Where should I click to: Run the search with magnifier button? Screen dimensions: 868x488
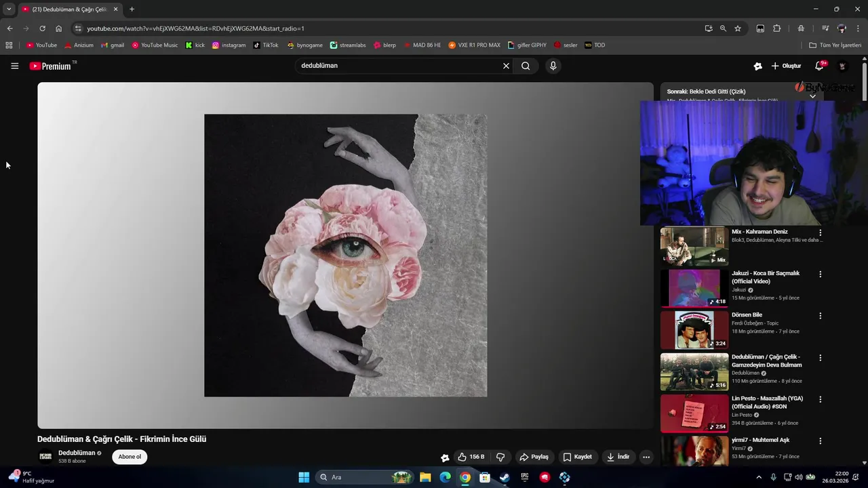[x=526, y=66]
